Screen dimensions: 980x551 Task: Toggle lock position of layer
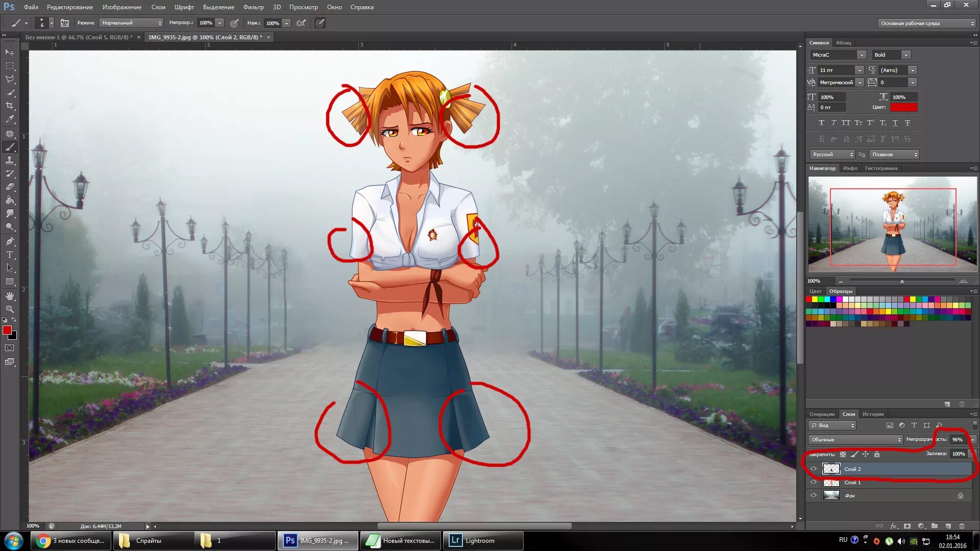(865, 454)
